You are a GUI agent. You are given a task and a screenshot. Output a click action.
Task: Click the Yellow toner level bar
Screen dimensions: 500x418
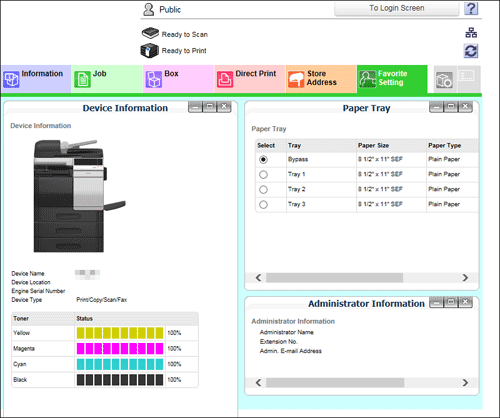120,333
